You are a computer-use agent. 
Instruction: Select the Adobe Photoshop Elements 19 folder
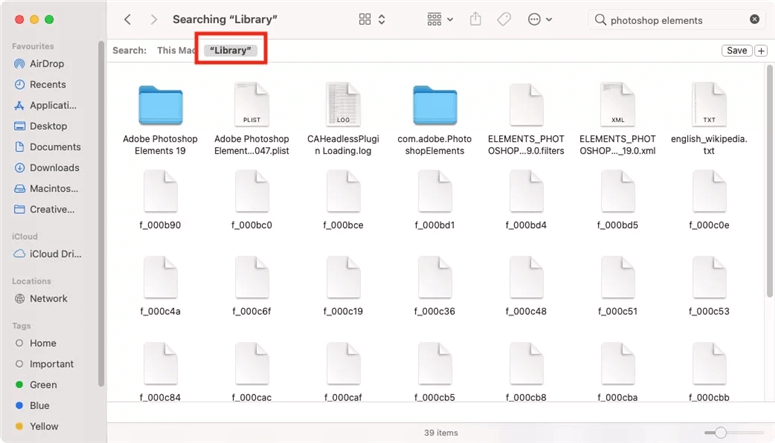pos(160,120)
